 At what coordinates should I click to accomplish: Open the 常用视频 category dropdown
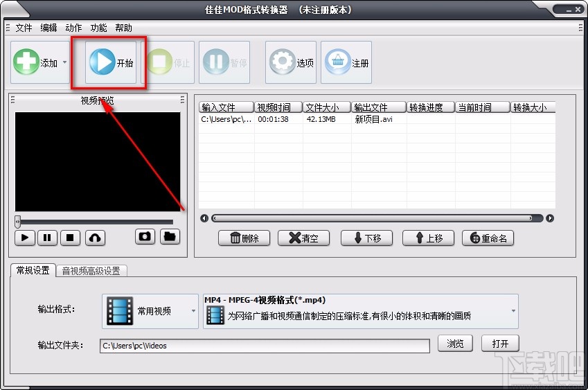(150, 311)
